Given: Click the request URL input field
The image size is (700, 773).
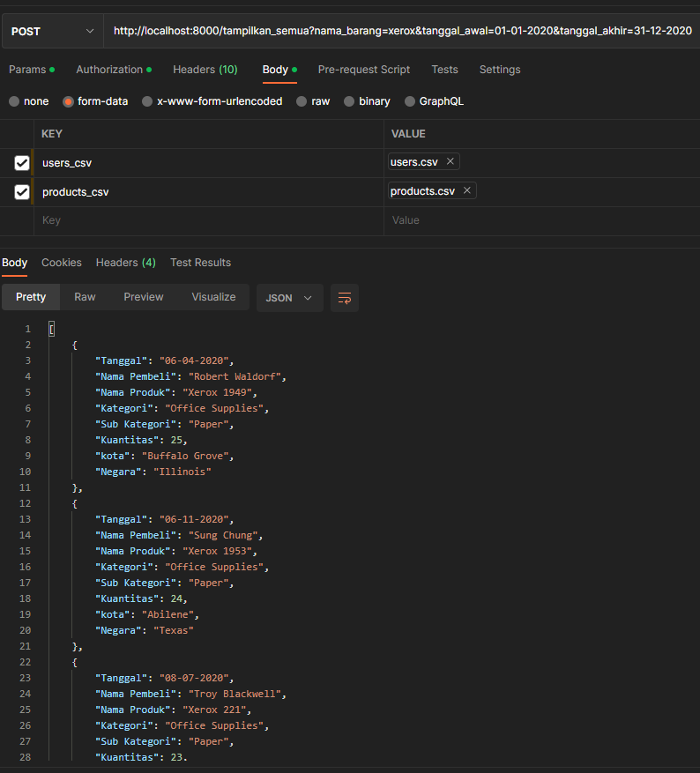Looking at the screenshot, I should 397,30.
